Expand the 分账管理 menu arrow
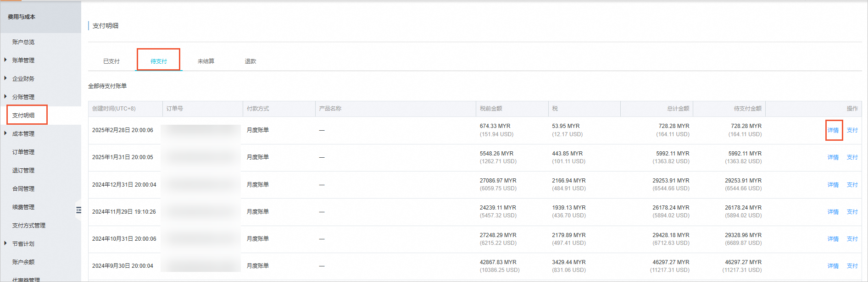The height and width of the screenshot is (282, 868). click(x=6, y=97)
